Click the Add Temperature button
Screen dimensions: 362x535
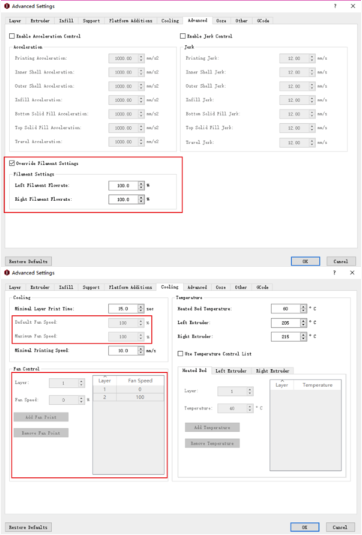click(x=212, y=427)
